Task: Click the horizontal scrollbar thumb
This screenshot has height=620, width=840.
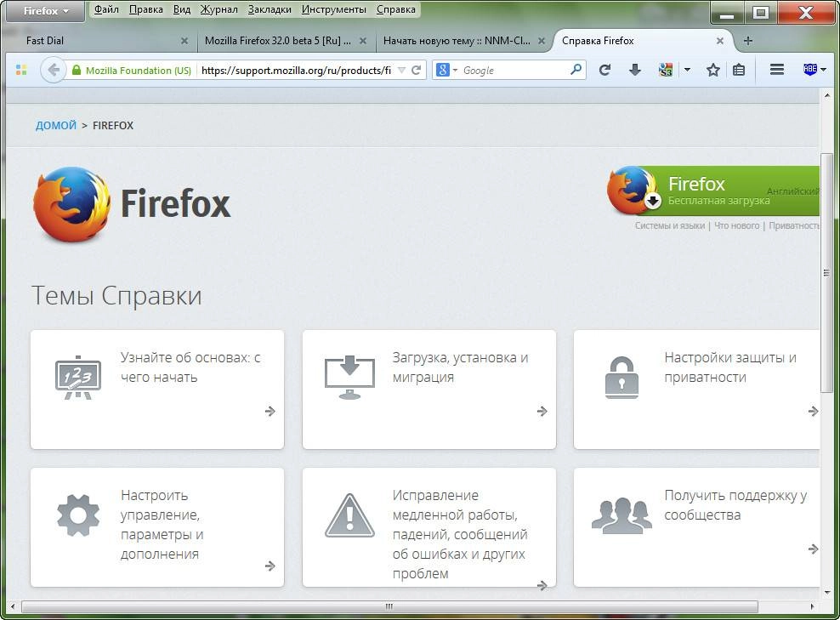Action: (389, 606)
